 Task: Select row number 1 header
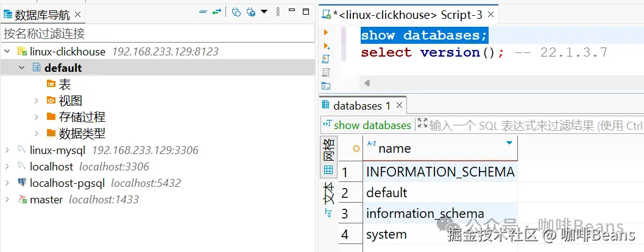350,172
